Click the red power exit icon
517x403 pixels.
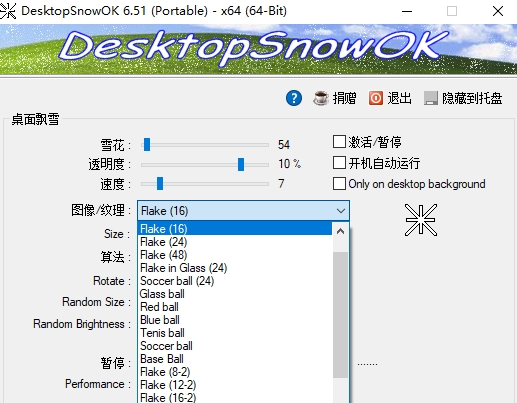(x=376, y=98)
